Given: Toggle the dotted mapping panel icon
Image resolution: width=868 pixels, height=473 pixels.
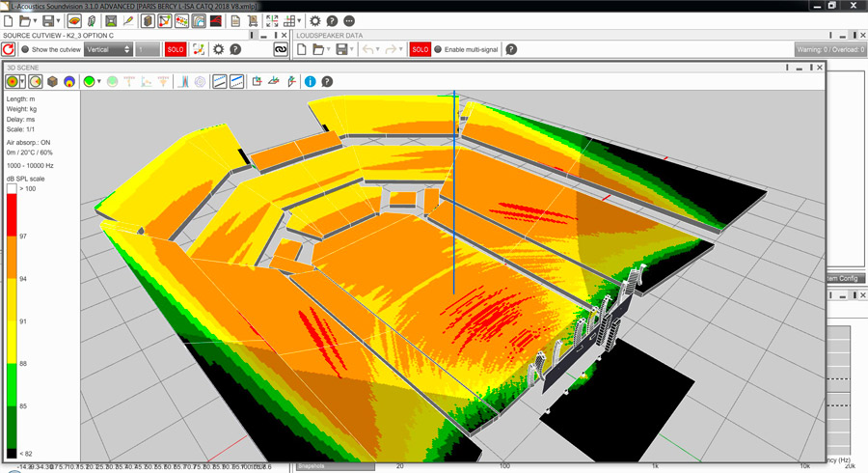Looking at the screenshot, I should 181,21.
